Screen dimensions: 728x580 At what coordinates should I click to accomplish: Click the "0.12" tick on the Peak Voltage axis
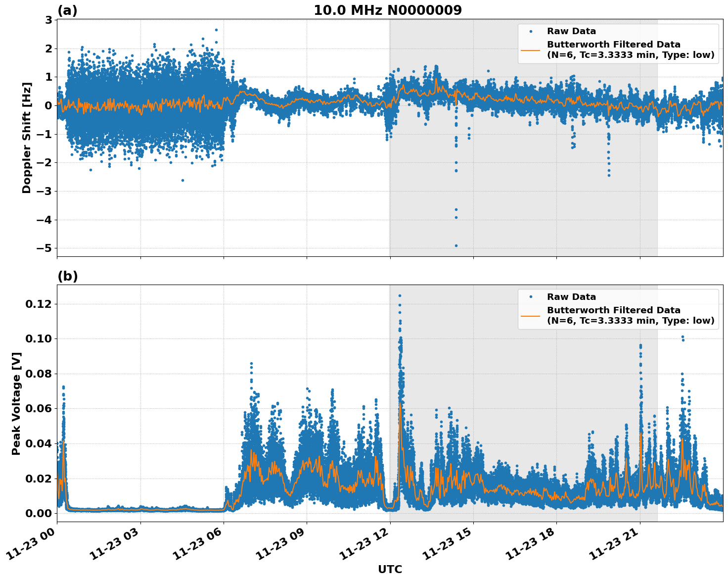point(39,304)
